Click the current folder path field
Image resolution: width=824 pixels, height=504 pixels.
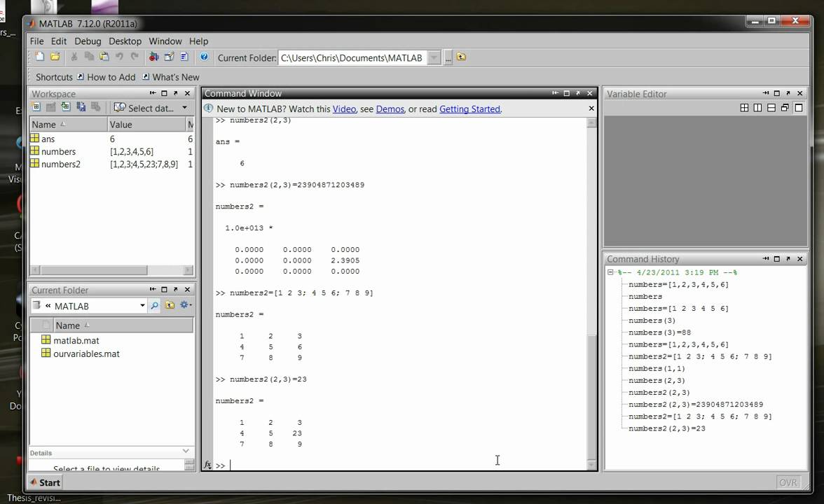click(x=353, y=57)
